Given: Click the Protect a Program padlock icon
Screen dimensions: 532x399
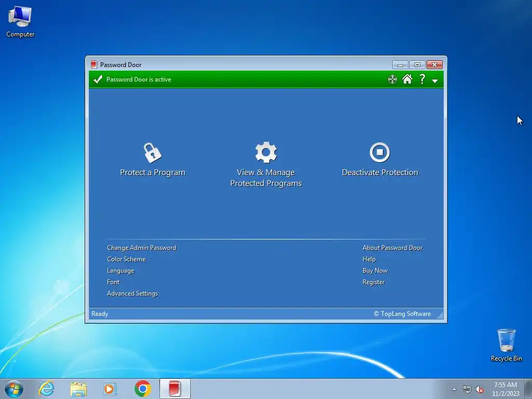Looking at the screenshot, I should coord(152,152).
